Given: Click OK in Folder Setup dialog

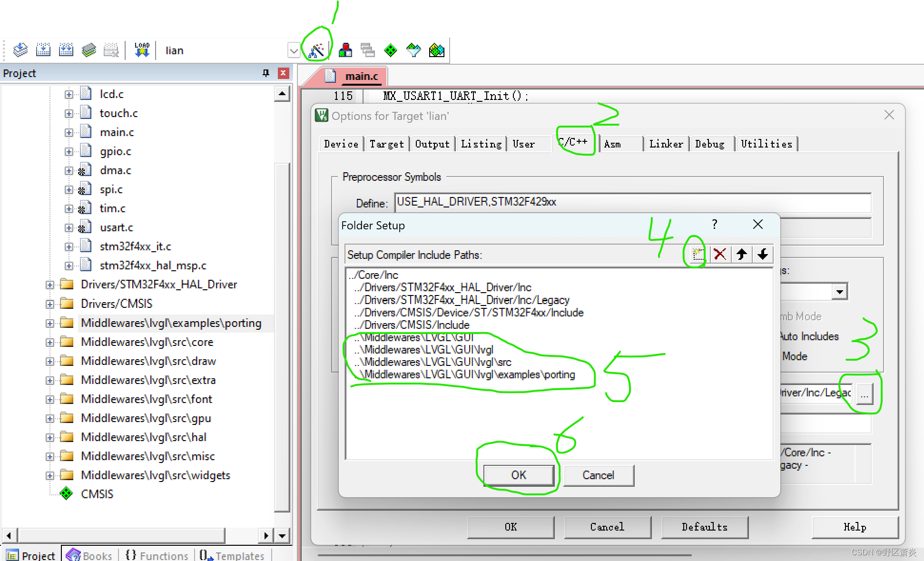Looking at the screenshot, I should (519, 475).
